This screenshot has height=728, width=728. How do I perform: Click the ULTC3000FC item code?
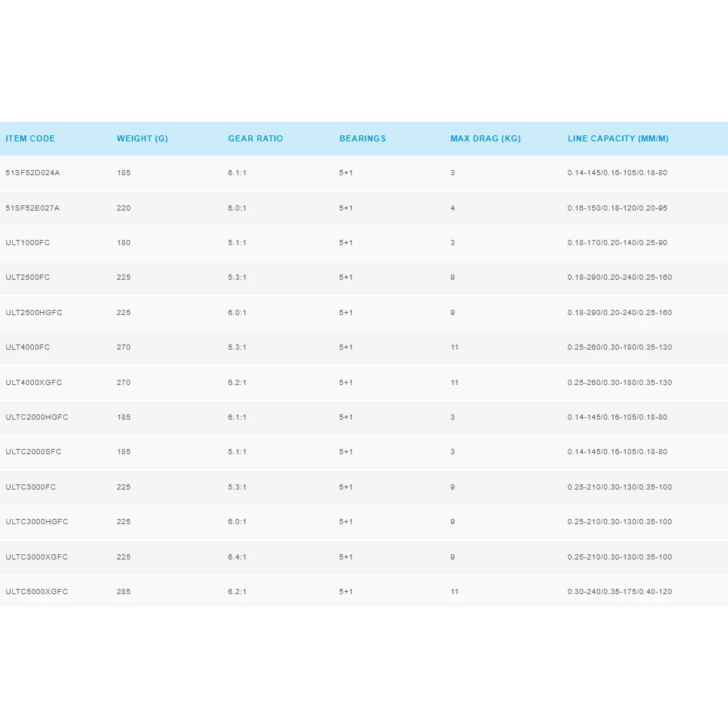pos(31,487)
